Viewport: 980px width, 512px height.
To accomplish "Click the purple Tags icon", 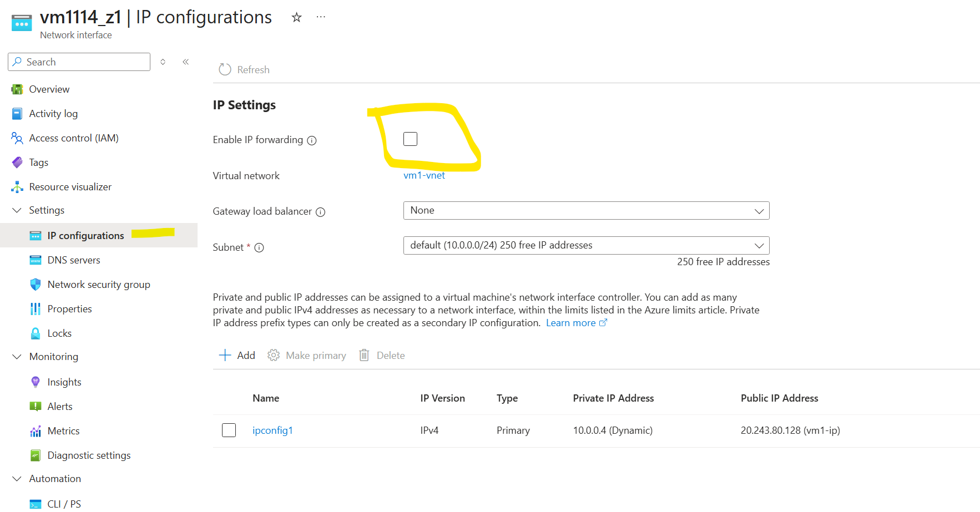I will [x=17, y=163].
